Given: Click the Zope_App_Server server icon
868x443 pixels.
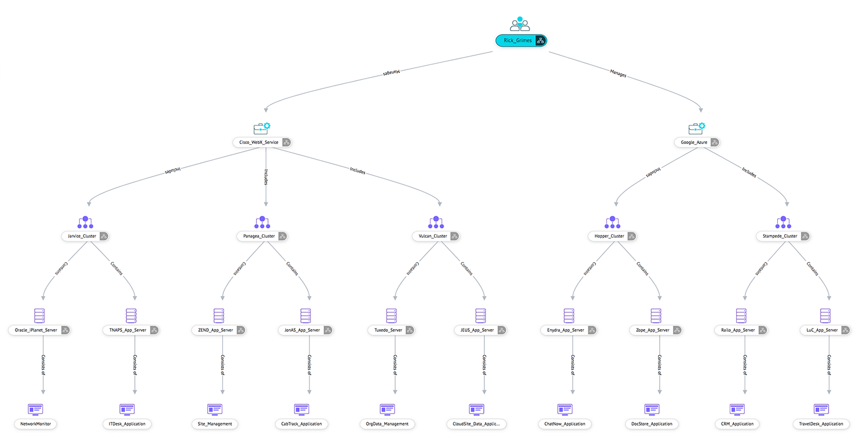Looking at the screenshot, I should pyautogui.click(x=656, y=316).
